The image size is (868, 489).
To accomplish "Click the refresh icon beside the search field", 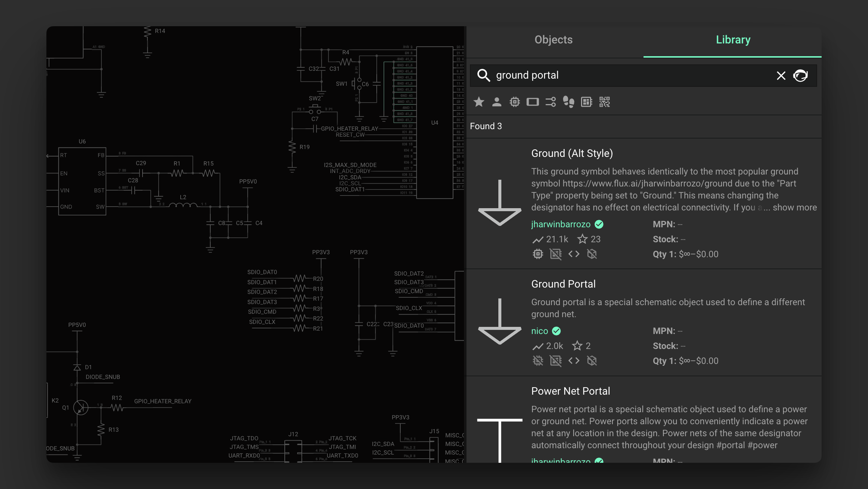I will click(801, 76).
